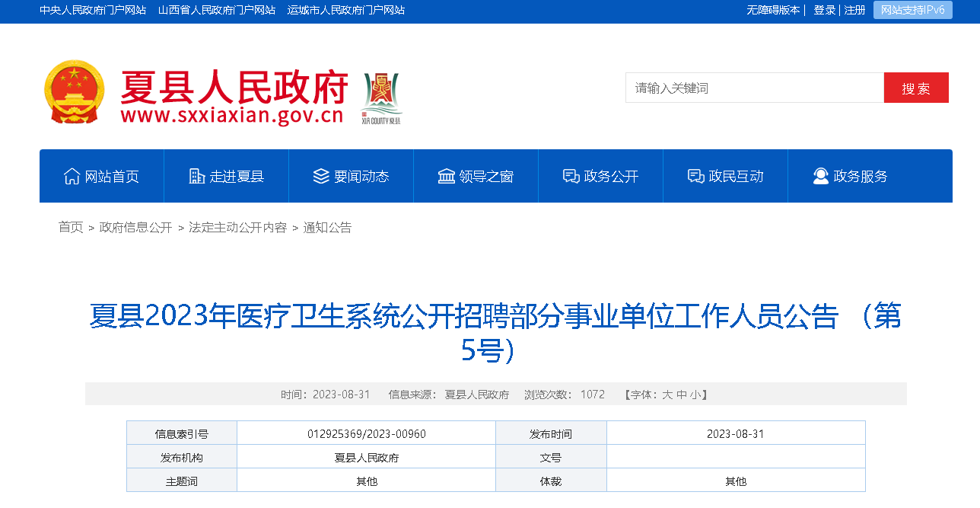Click the 注册 register link
This screenshot has width=980, height=508.
tap(854, 10)
